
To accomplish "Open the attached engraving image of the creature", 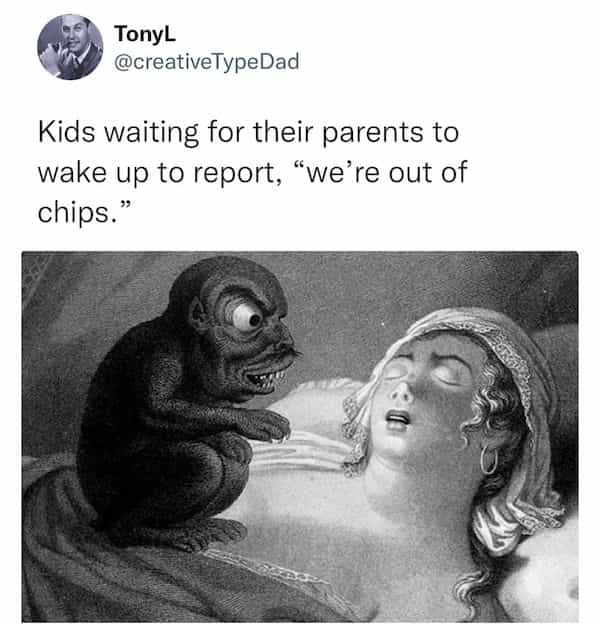I will coord(300,437).
